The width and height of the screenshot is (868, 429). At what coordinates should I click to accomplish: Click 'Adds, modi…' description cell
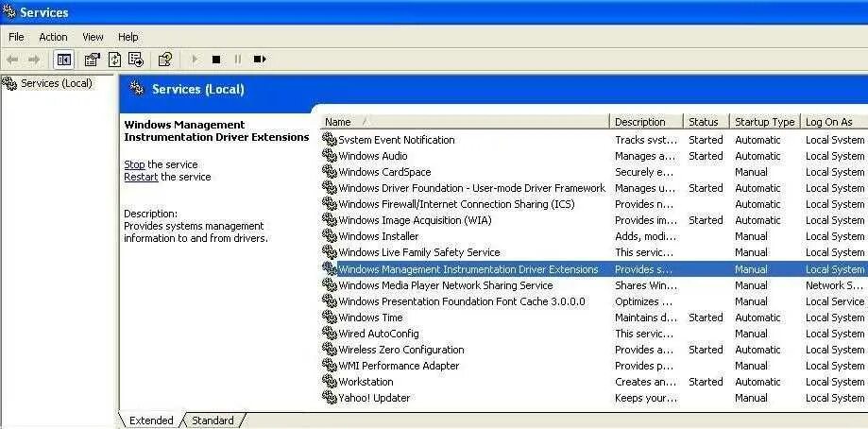tap(645, 236)
